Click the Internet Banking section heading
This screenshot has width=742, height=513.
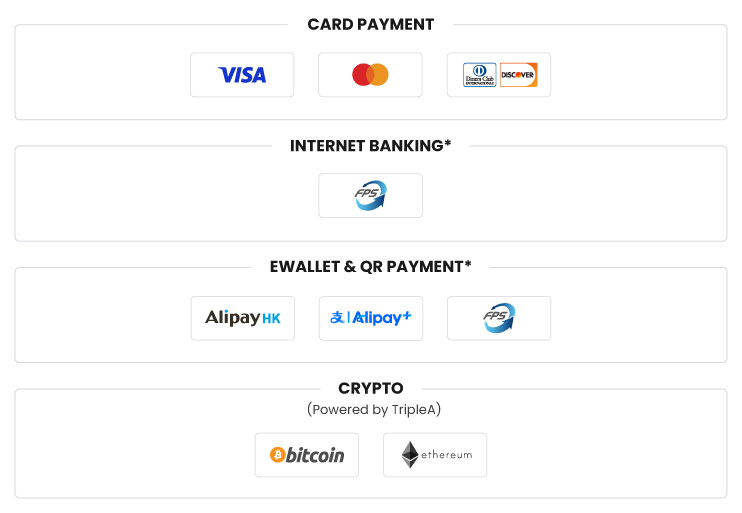coord(371,146)
